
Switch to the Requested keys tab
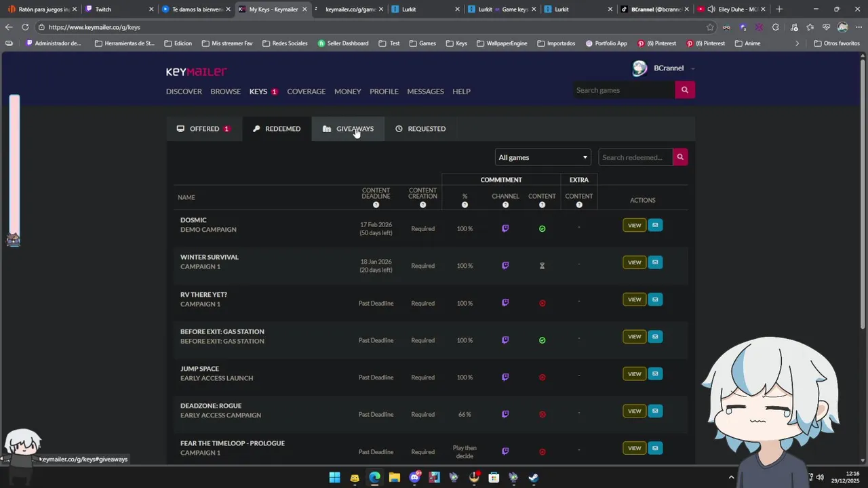click(420, 129)
